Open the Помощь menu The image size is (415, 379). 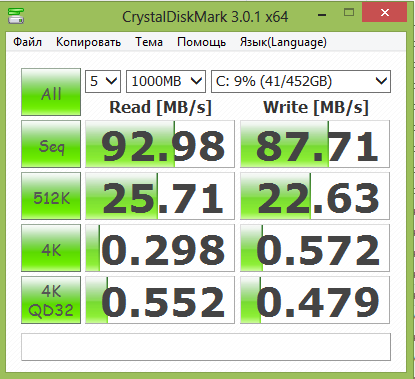201,42
